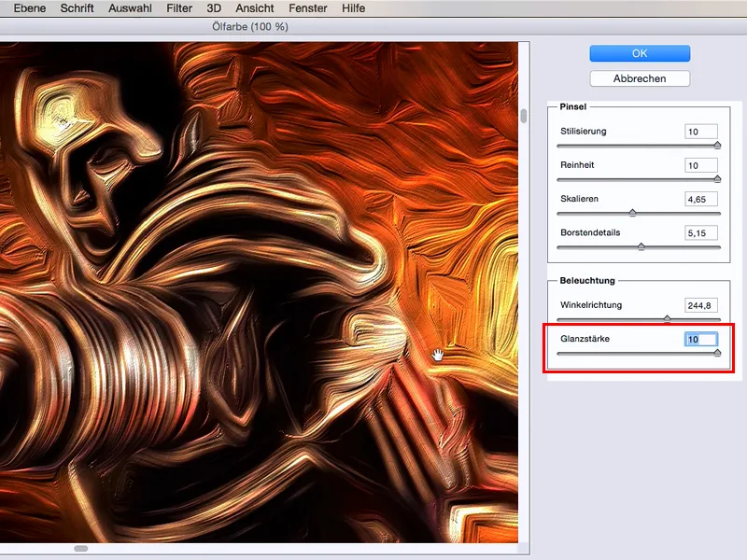This screenshot has height=560, width=747.
Task: Cancel the filter with Abbrechen
Action: (x=640, y=78)
